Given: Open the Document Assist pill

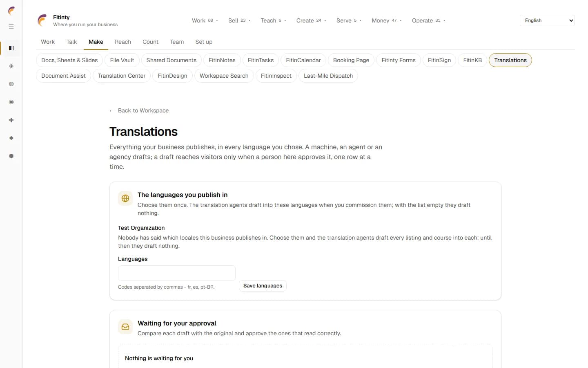Looking at the screenshot, I should tap(63, 76).
